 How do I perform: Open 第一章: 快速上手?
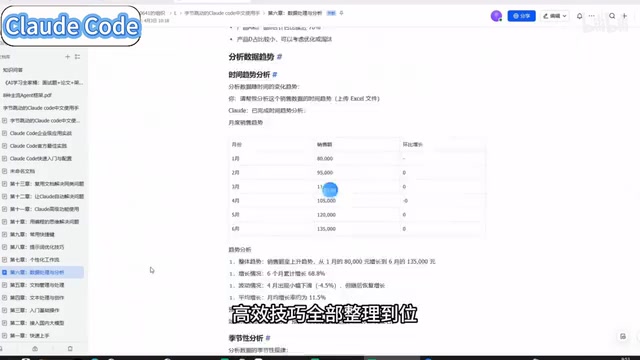coord(30,336)
